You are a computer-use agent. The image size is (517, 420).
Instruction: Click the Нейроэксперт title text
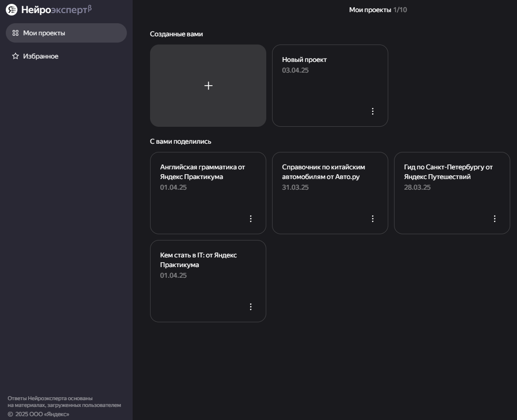pos(54,10)
